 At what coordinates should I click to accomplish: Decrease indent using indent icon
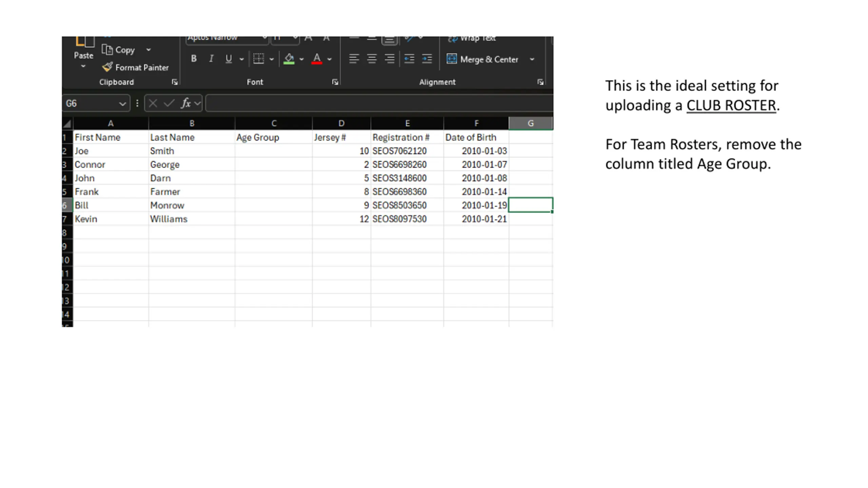[409, 59]
